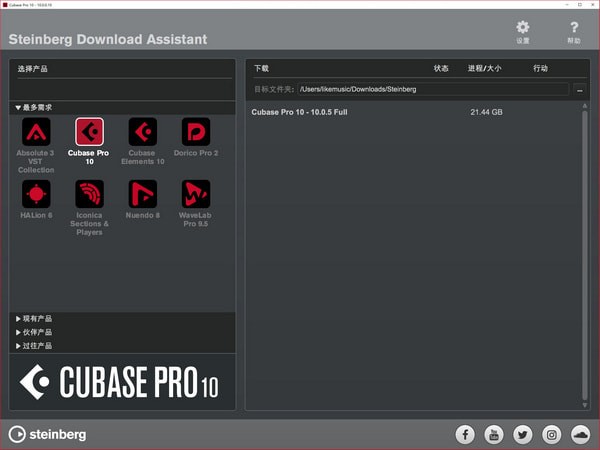Expand the 伙伴产品 section

[34, 332]
